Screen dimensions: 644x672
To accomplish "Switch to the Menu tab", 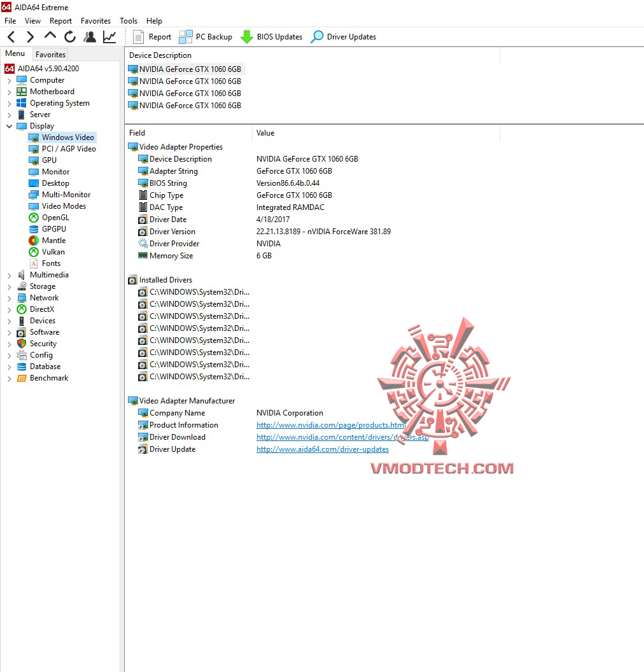I will click(15, 53).
